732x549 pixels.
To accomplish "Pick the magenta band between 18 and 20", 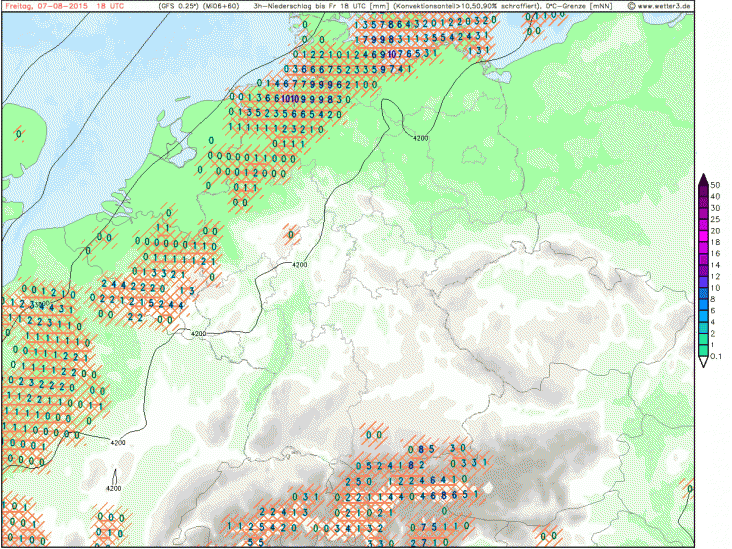I will coord(704,236).
